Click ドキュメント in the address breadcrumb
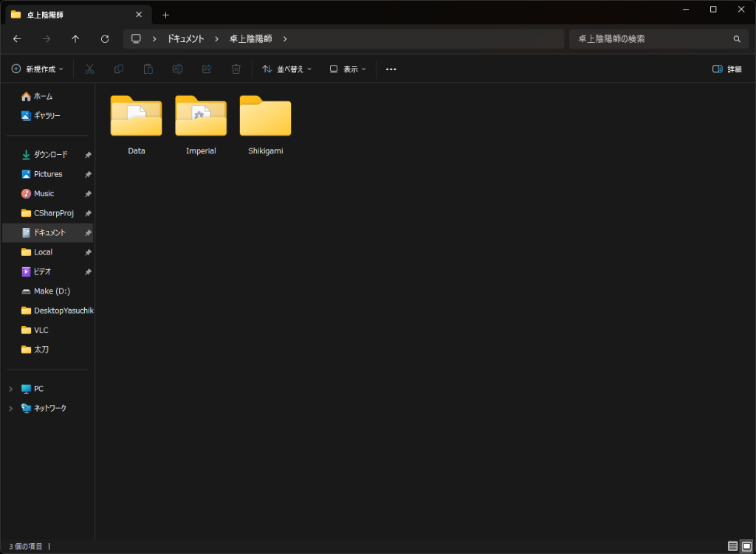This screenshot has height=554, width=756. (x=185, y=39)
